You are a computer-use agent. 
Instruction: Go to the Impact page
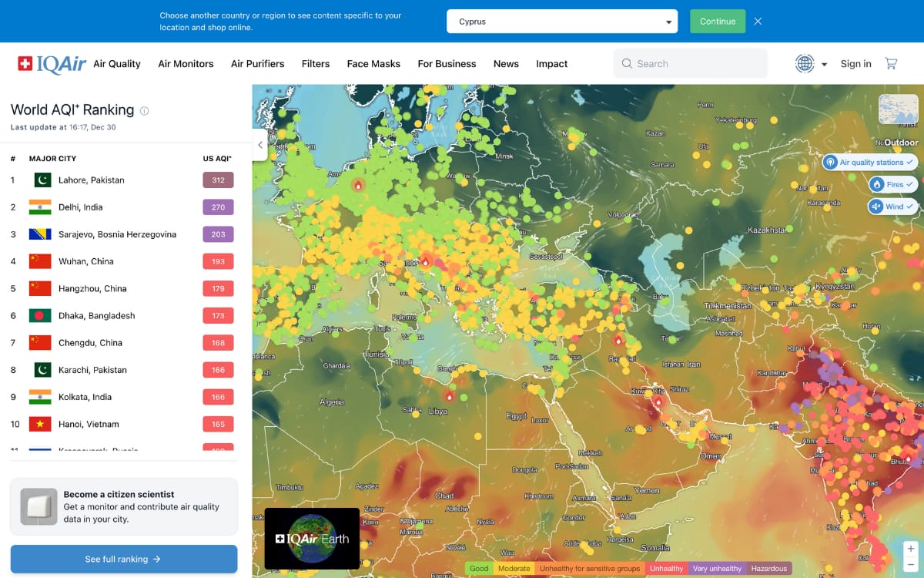coord(552,64)
